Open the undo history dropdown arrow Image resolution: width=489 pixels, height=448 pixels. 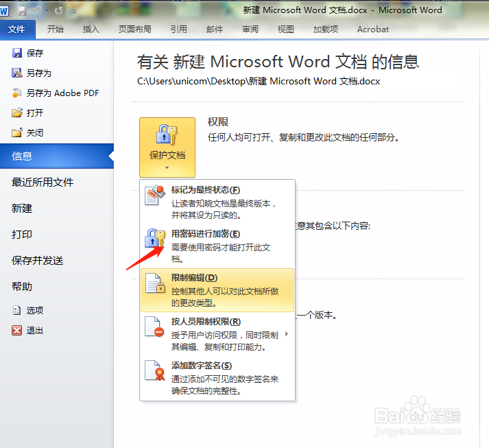click(47, 11)
